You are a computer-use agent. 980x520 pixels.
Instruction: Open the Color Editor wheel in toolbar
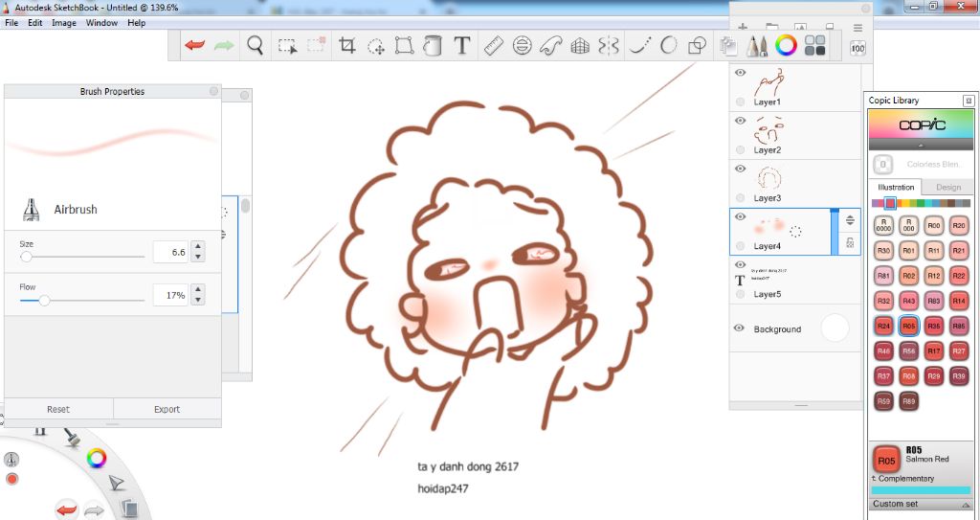pyautogui.click(x=786, y=46)
